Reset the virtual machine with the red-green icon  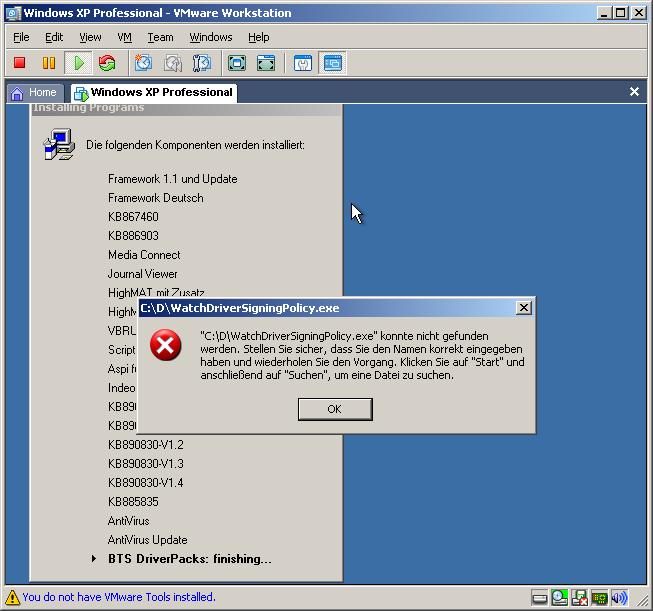(107, 63)
